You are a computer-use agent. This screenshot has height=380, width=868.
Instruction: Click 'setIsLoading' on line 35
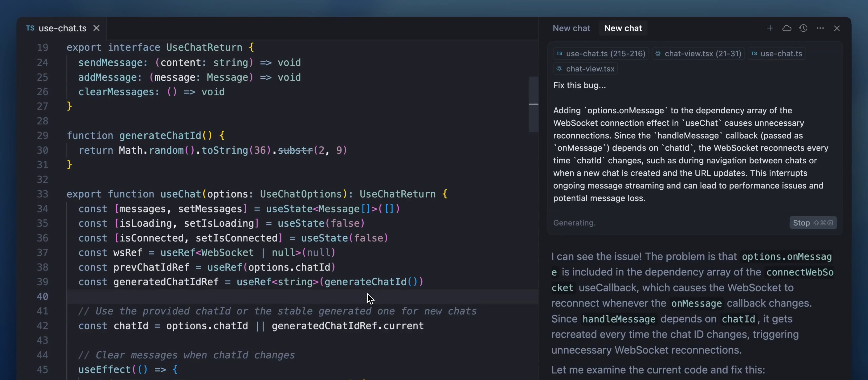pos(219,223)
